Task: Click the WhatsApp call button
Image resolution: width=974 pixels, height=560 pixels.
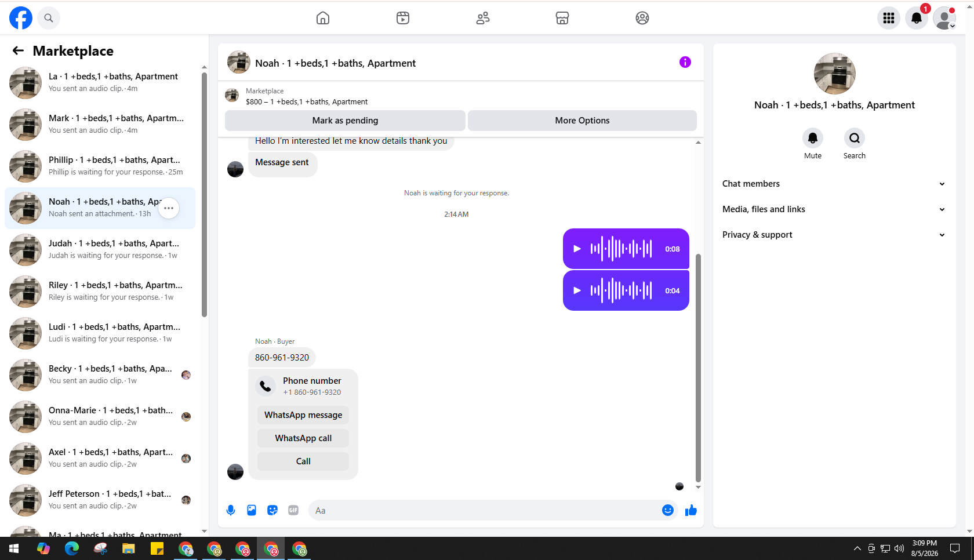Action: 303,438
